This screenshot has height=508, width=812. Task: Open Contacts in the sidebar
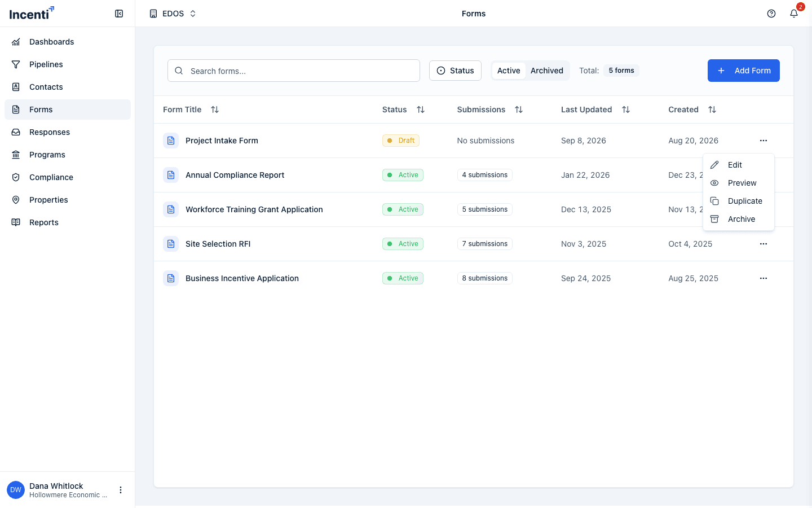point(68,87)
